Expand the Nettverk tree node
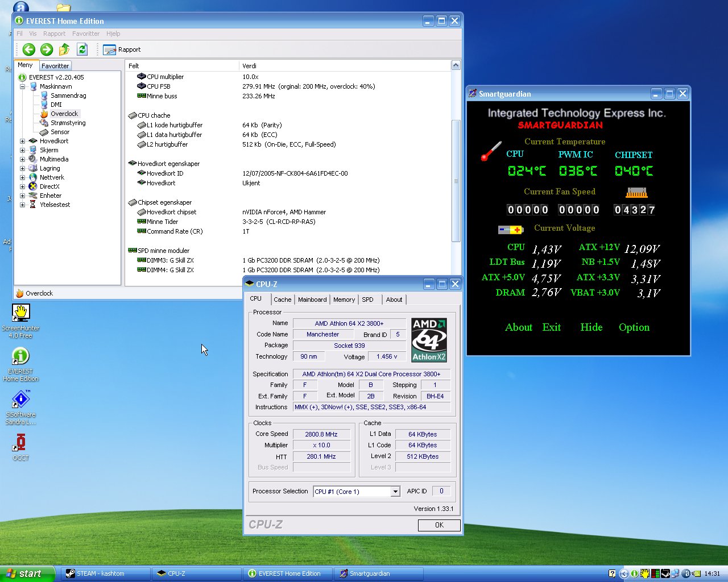Image resolution: width=728 pixels, height=582 pixels. (22, 177)
